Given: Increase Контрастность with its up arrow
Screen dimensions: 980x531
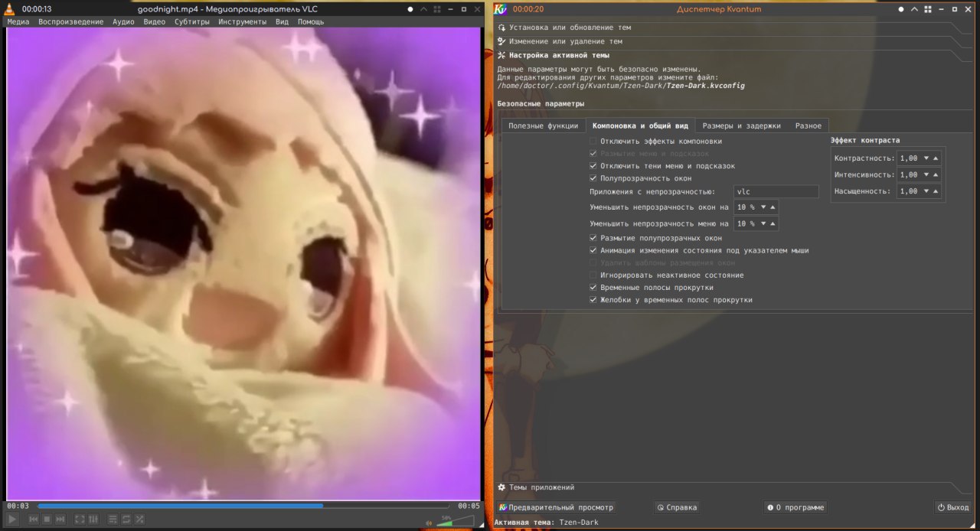Looking at the screenshot, I should click(x=936, y=158).
